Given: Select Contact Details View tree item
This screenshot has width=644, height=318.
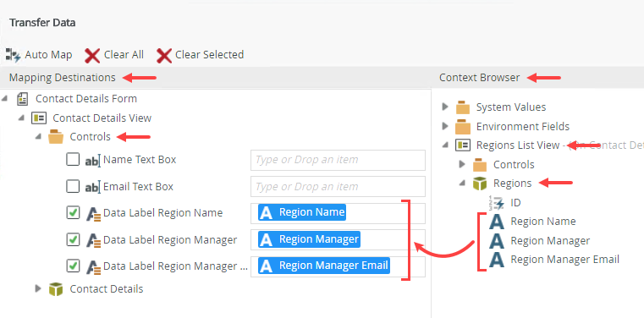Looking at the screenshot, I should 102,118.
